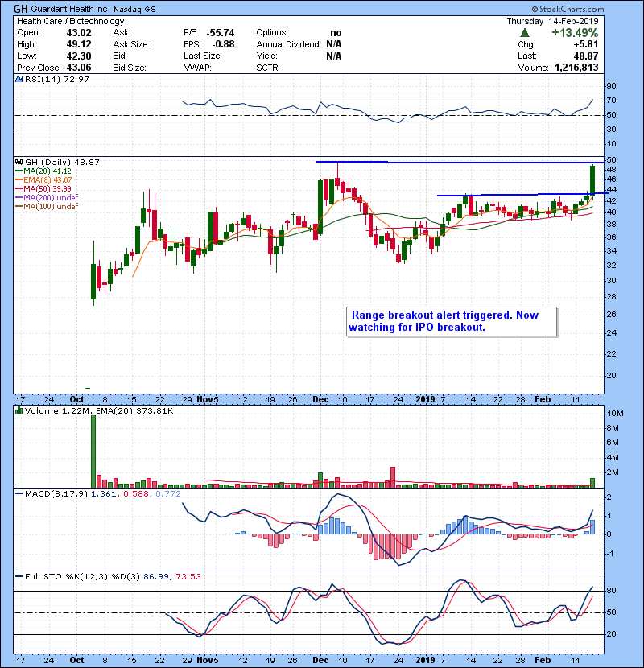Click the lower blue range line near 43
Viewport: 644px width, 668px height.
(523, 194)
